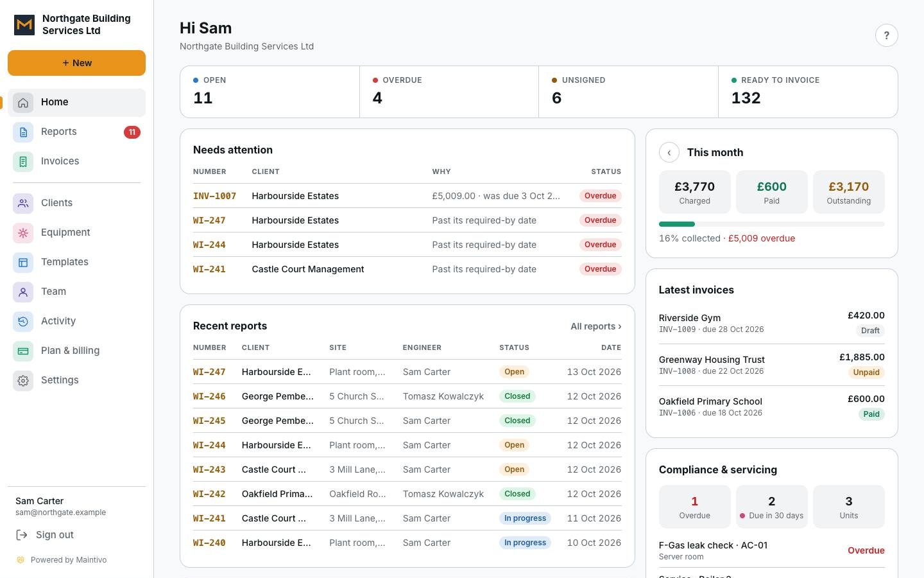The height and width of the screenshot is (578, 924).
Task: Click the Reports document icon
Action: pos(23,132)
